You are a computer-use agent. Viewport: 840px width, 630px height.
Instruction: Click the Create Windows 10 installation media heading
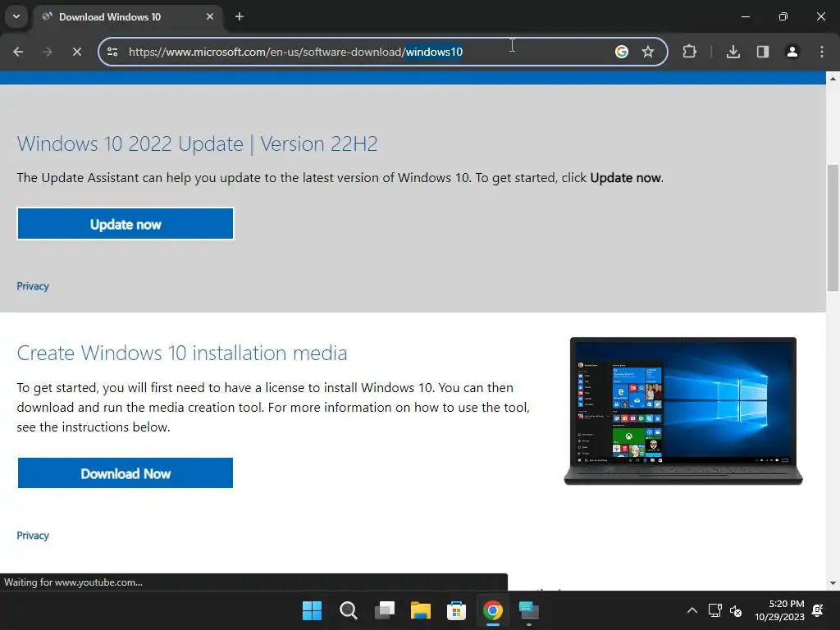point(182,353)
